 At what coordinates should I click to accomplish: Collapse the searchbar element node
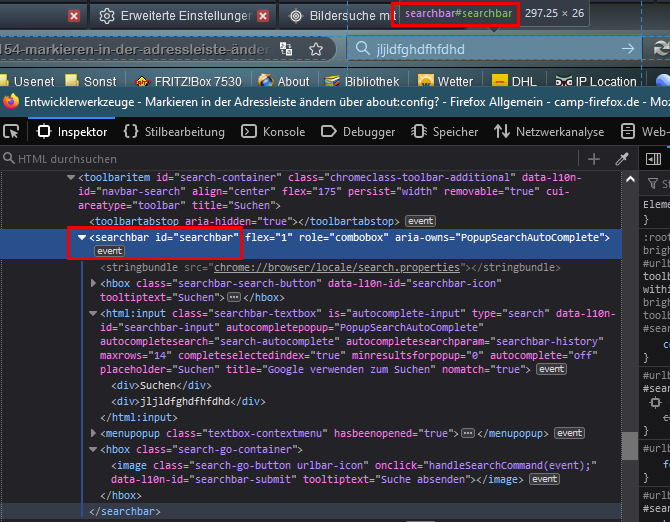click(x=82, y=237)
